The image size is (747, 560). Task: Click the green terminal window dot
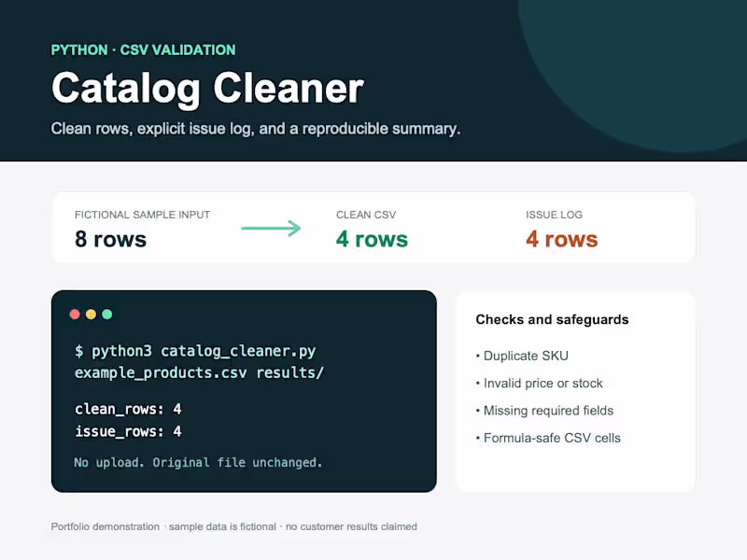107,315
